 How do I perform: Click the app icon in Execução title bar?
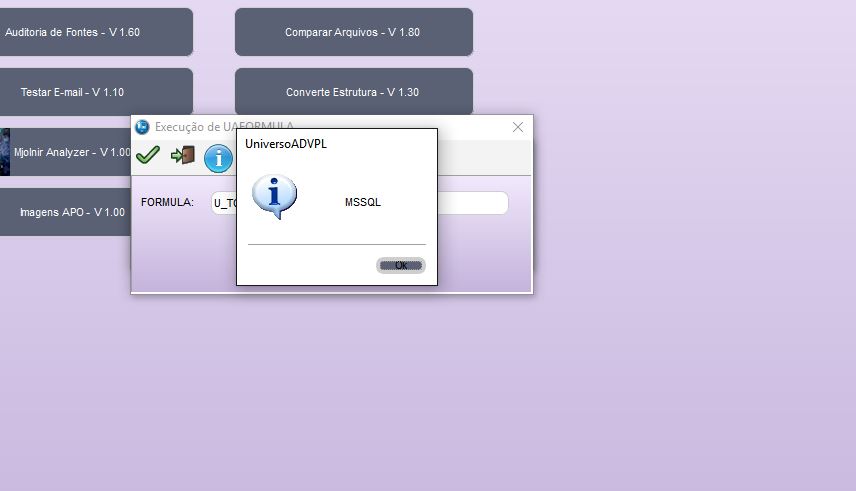point(142,127)
